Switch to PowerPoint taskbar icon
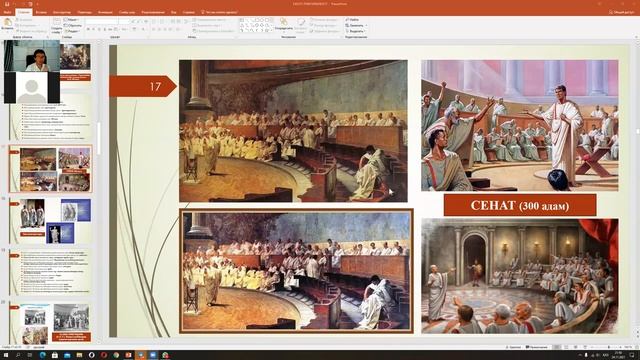This screenshot has width=640, height=360. pyautogui.click(x=128, y=355)
